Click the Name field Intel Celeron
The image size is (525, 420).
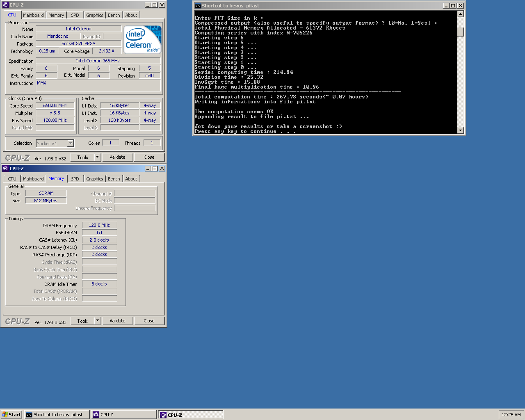click(x=78, y=29)
